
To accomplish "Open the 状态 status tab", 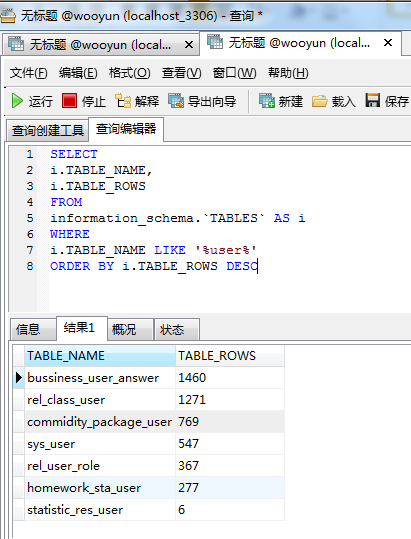I will tap(177, 330).
